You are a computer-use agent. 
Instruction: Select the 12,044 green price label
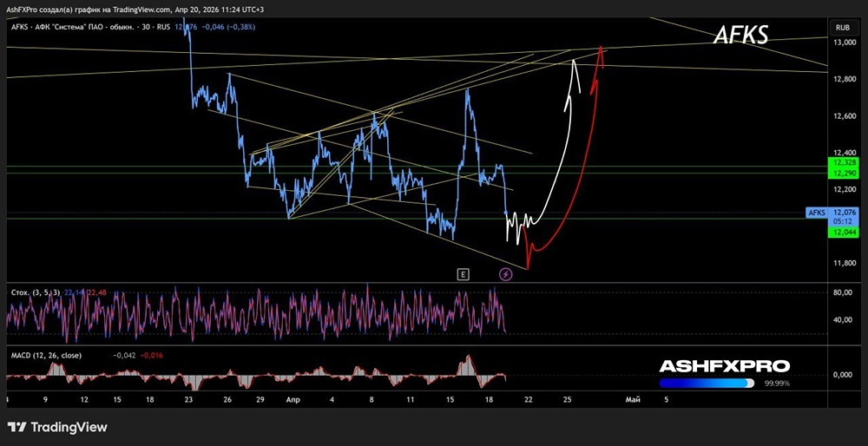[845, 233]
